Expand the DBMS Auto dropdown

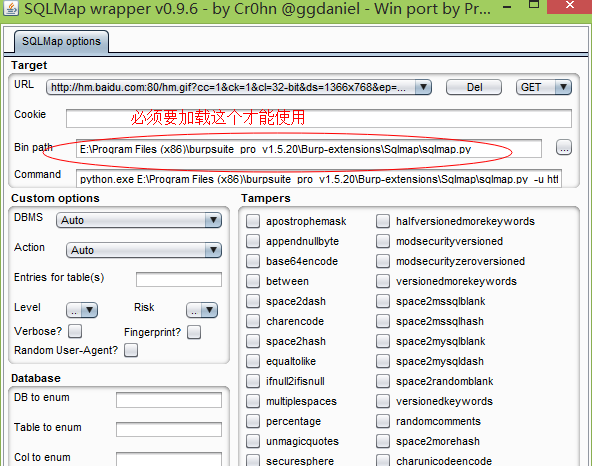(x=139, y=220)
